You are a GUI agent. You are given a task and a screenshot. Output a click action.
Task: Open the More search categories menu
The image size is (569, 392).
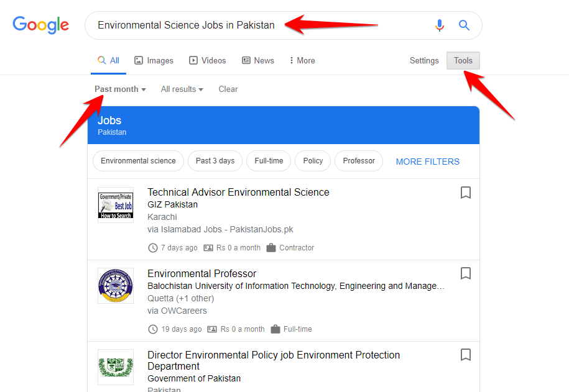pyautogui.click(x=302, y=61)
